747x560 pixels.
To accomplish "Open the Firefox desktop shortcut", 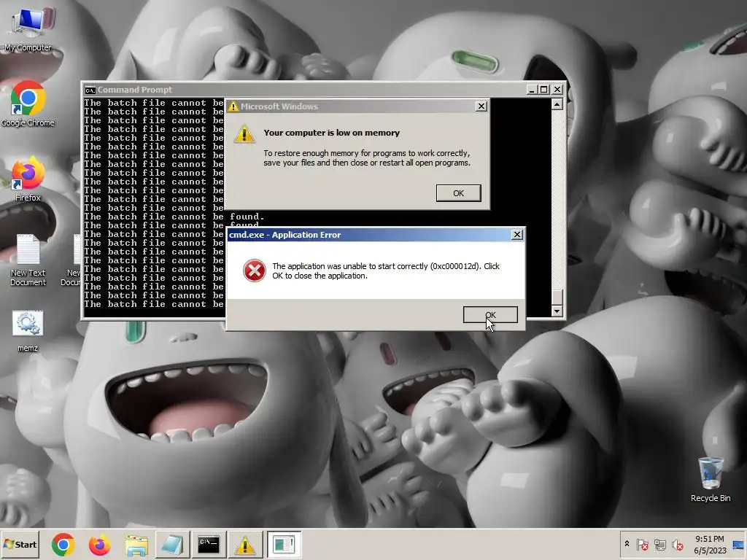I will click(x=28, y=179).
